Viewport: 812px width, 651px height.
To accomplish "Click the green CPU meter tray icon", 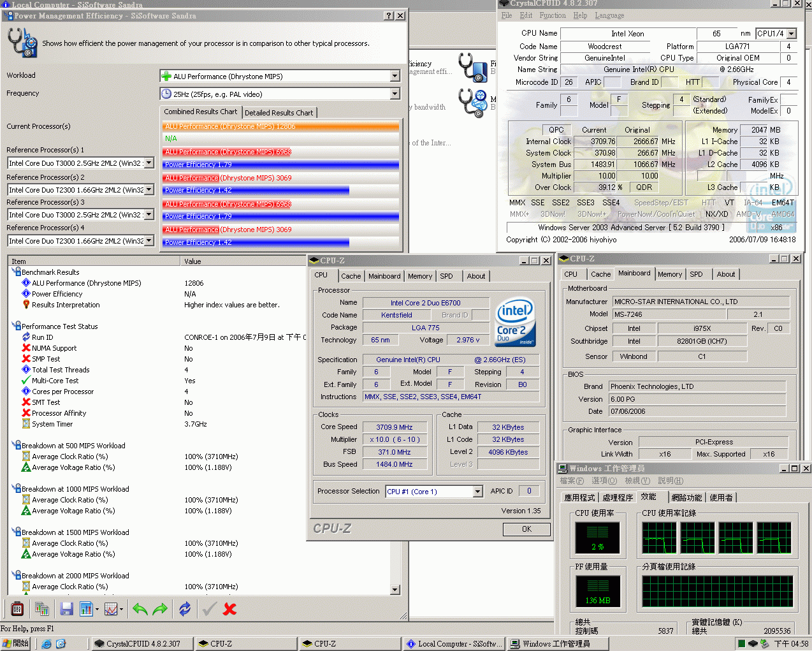I will [x=741, y=644].
